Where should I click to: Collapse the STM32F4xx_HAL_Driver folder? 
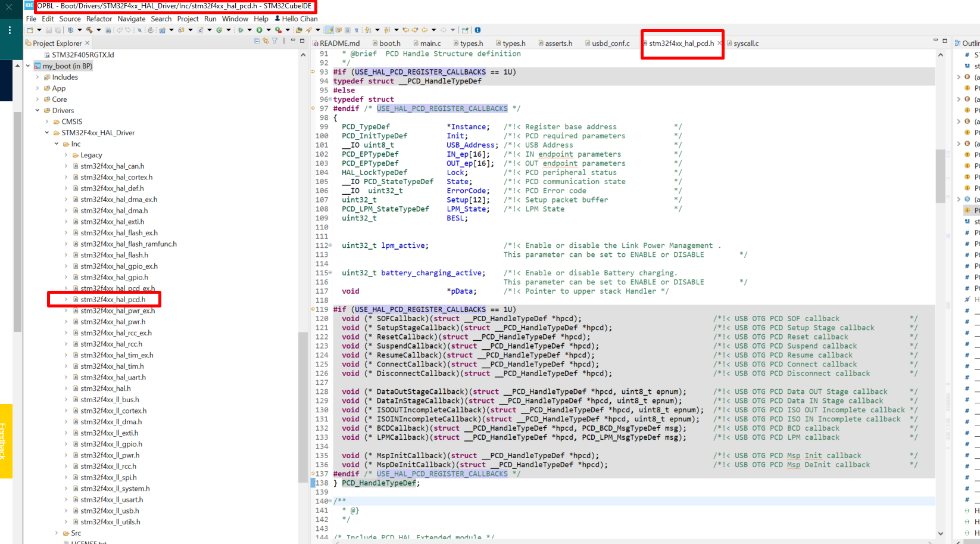pyautogui.click(x=46, y=133)
